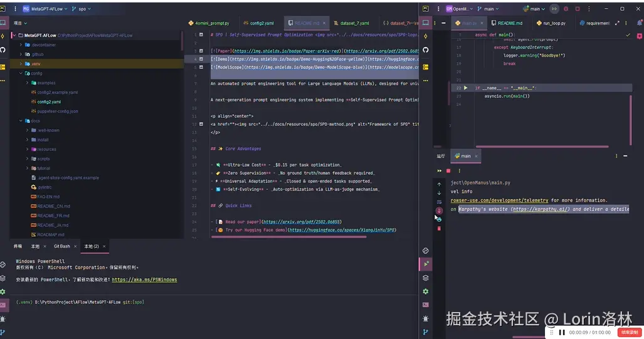644x339 pixels.
Task: Click Debug bug icon in OpenManus toolbar
Action: 566,9
